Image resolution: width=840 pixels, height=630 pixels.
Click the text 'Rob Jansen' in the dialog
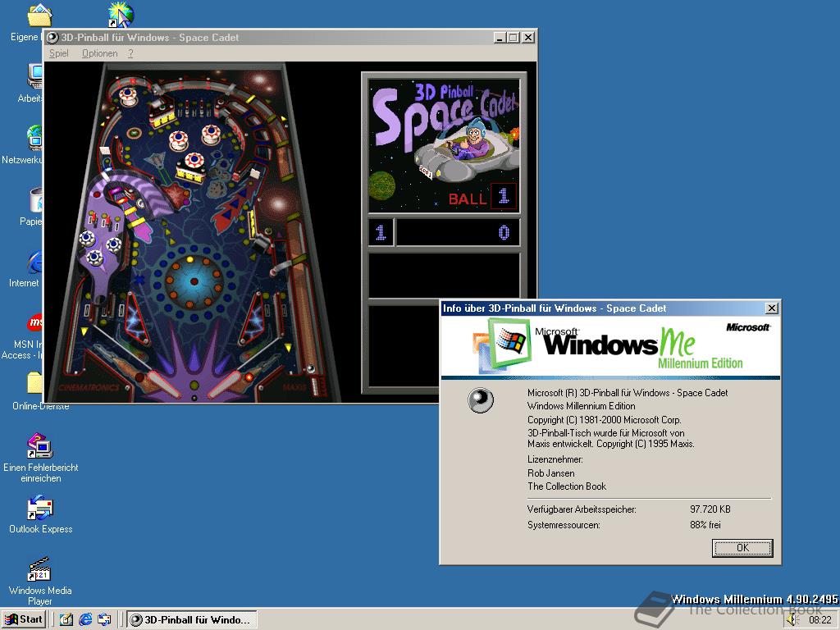[x=550, y=473]
